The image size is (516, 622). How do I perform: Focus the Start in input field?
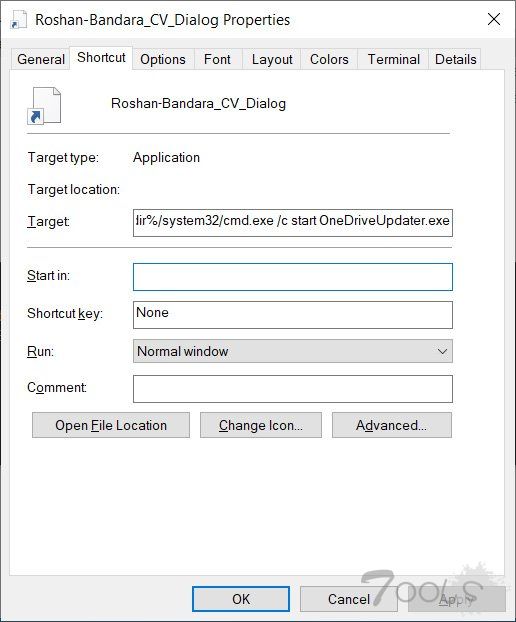(x=293, y=277)
